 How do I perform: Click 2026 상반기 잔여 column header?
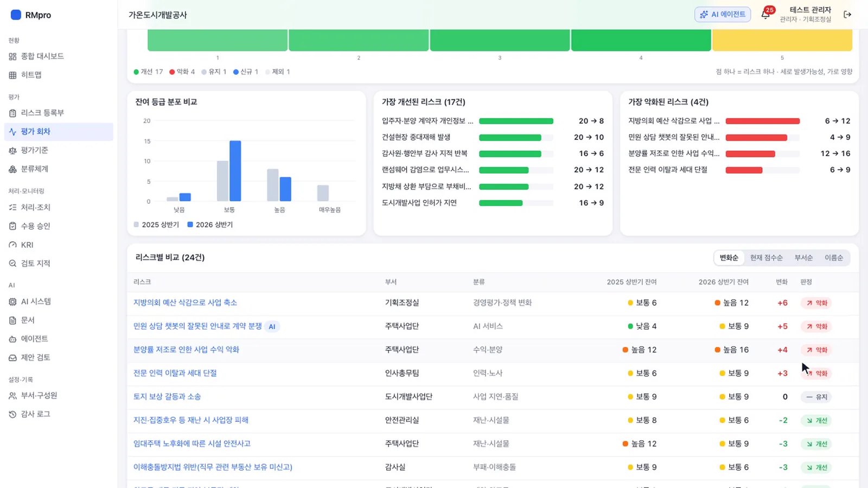723,282
